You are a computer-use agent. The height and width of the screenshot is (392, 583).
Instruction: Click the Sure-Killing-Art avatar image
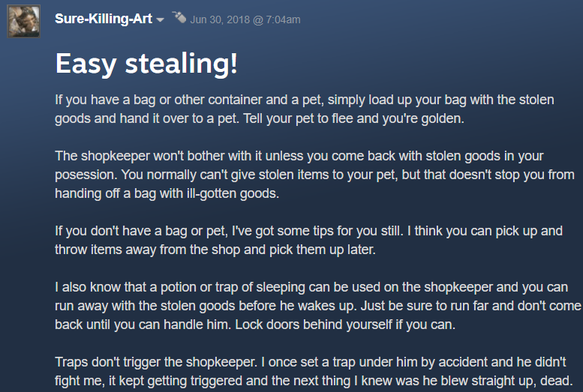pyautogui.click(x=23, y=22)
